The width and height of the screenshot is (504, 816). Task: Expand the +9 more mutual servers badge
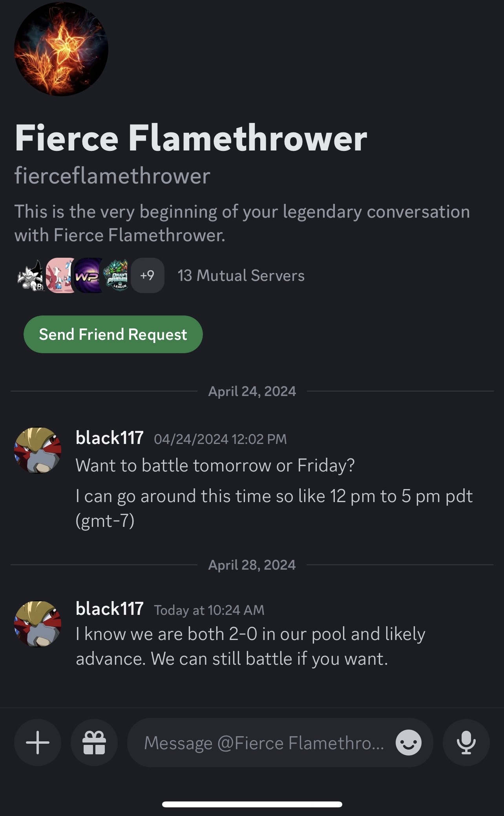pyautogui.click(x=147, y=275)
